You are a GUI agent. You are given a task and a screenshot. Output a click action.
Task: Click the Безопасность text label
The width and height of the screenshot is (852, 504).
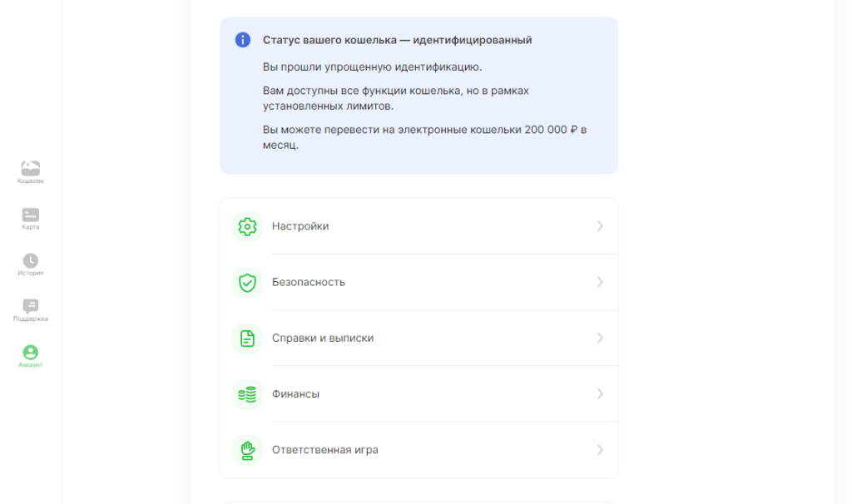pyautogui.click(x=308, y=282)
